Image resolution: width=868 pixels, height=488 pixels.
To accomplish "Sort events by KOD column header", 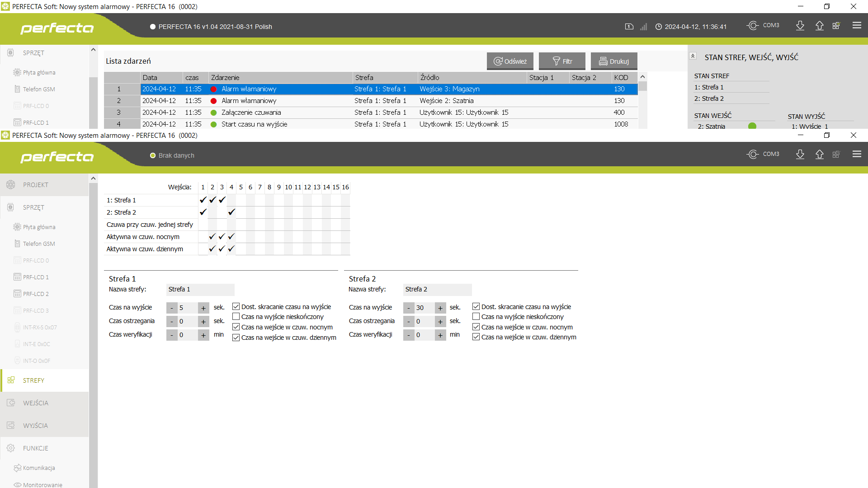I will pos(624,78).
